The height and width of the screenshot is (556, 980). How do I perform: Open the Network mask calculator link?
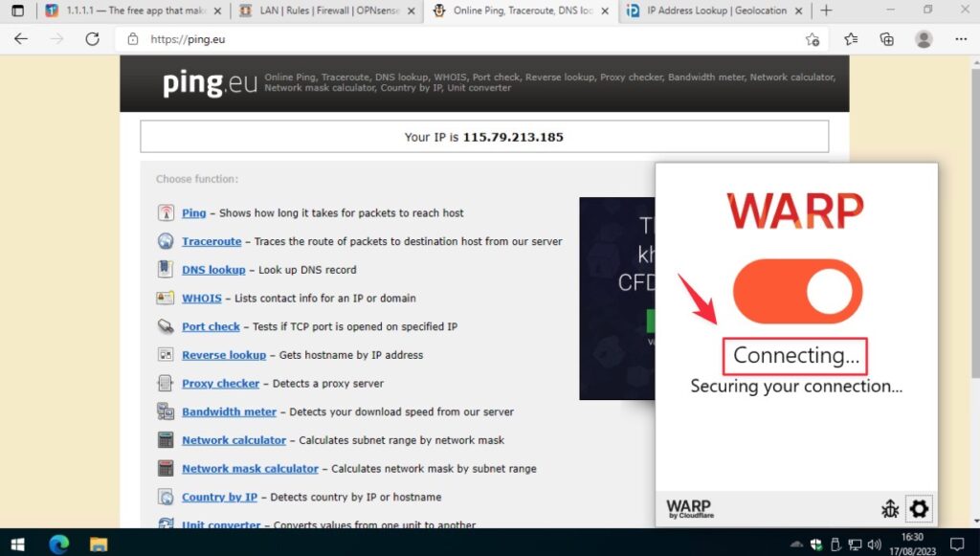[250, 469]
